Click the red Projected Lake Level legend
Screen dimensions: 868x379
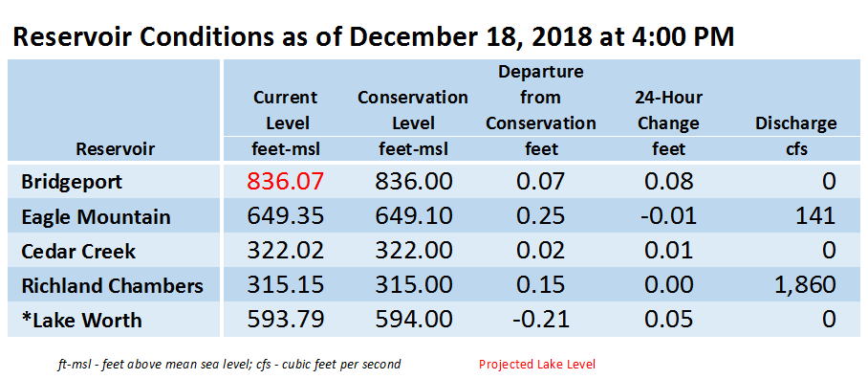(x=537, y=365)
